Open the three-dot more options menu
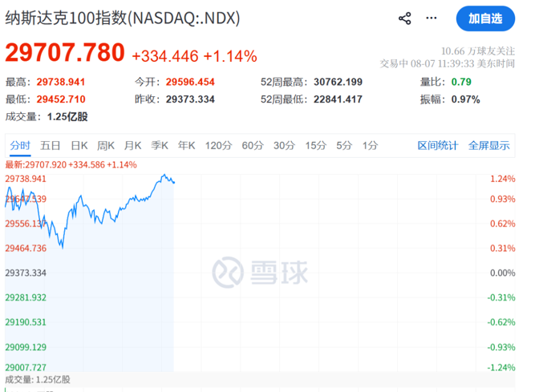The image size is (535, 392). click(432, 18)
